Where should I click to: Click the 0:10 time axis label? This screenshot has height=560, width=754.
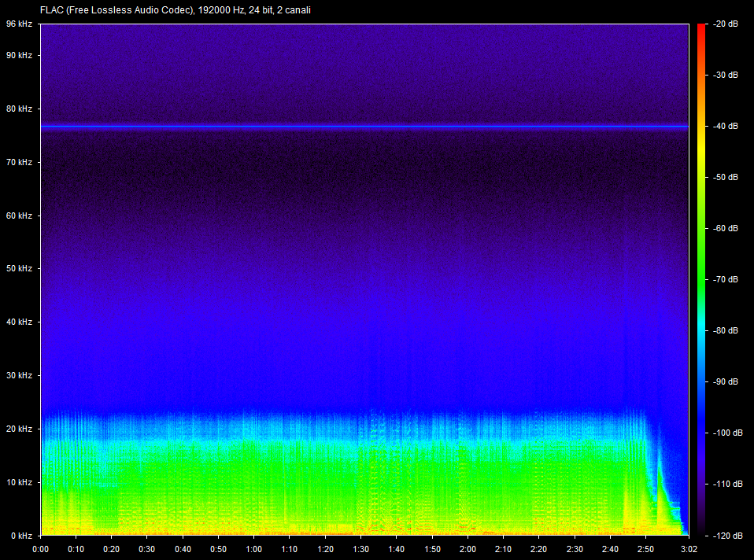pos(76,549)
